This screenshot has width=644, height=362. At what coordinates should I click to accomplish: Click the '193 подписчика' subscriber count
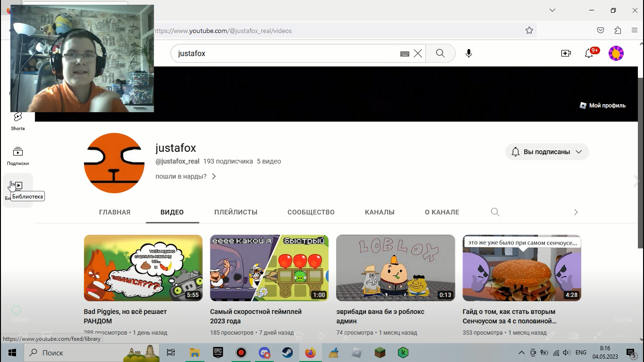pos(228,161)
